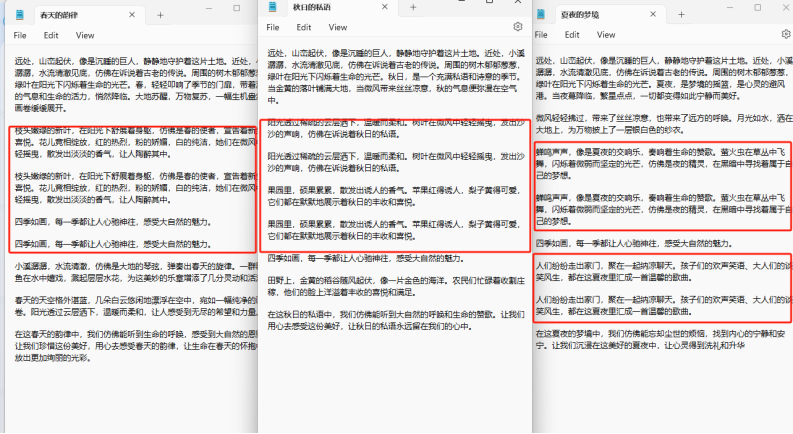This screenshot has width=793, height=434.
Task: Close the 夏夜的梦境 tab
Action: click(x=653, y=14)
